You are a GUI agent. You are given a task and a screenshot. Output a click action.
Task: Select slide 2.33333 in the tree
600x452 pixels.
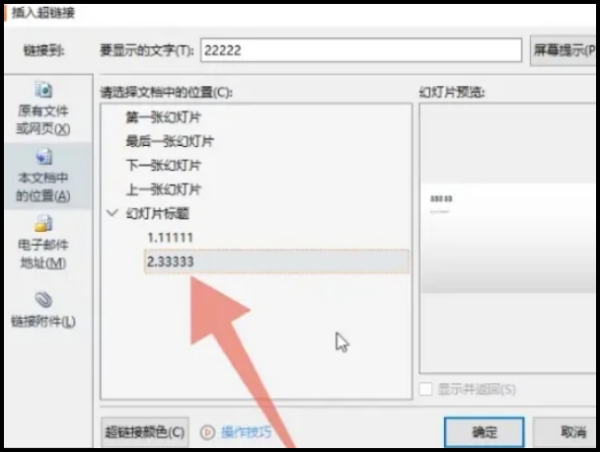[277, 261]
